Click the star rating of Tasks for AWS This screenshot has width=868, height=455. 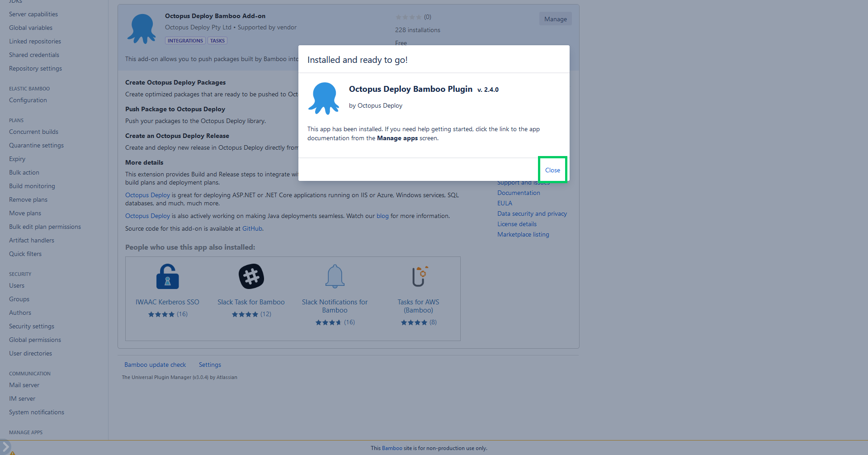(414, 322)
